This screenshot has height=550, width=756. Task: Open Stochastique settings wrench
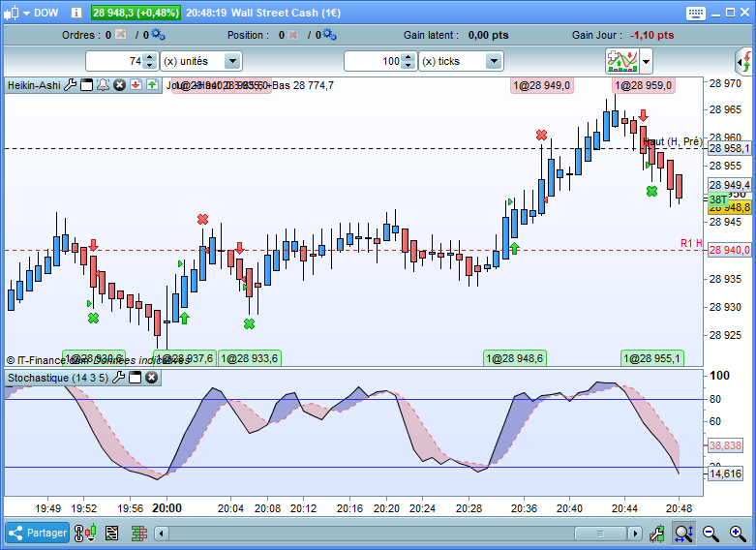(x=119, y=378)
